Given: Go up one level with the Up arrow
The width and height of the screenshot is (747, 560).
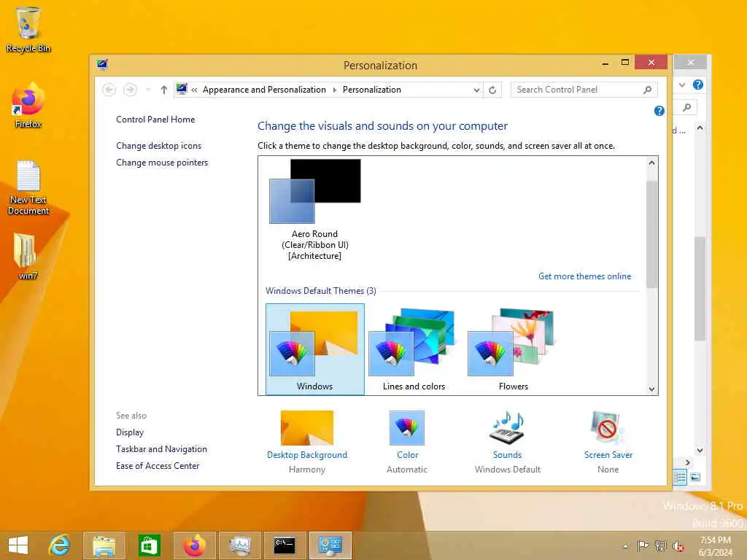Looking at the screenshot, I should coord(164,90).
